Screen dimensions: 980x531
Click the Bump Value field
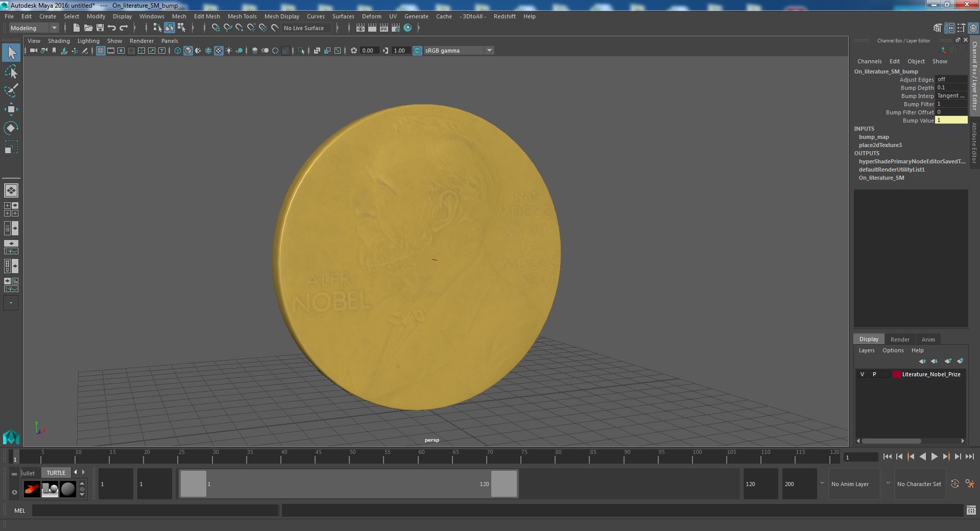951,120
